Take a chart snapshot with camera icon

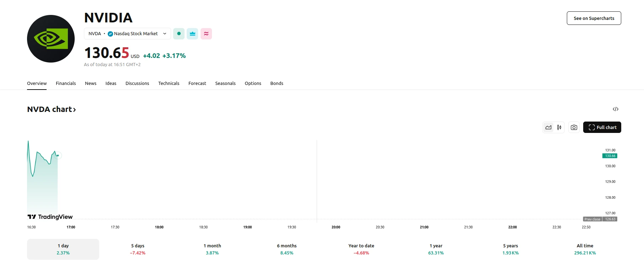click(574, 127)
